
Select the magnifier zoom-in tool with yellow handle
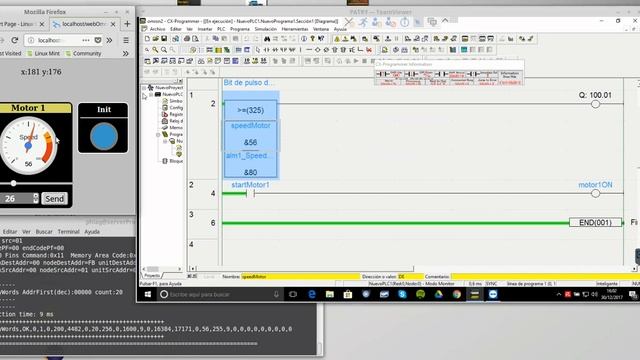tap(156, 50)
